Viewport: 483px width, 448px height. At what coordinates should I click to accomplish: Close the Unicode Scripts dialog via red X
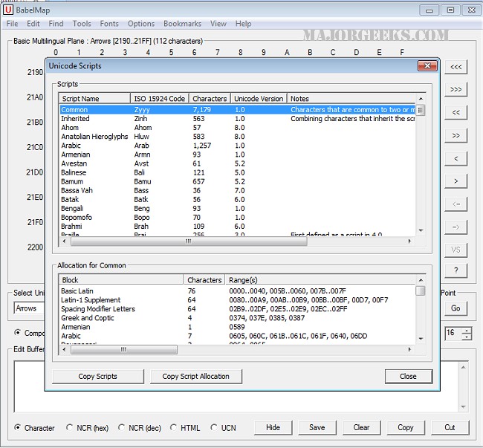tap(426, 66)
